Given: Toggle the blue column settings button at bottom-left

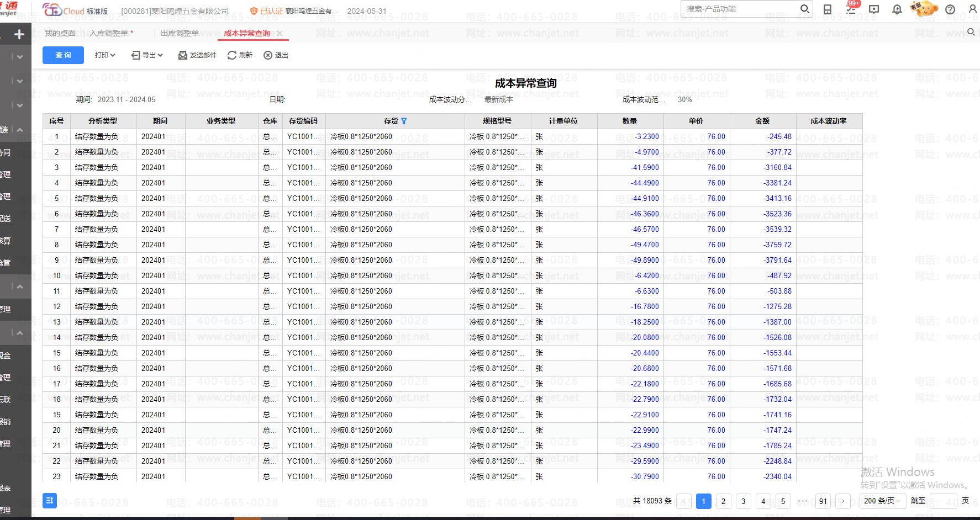Looking at the screenshot, I should 50,501.
